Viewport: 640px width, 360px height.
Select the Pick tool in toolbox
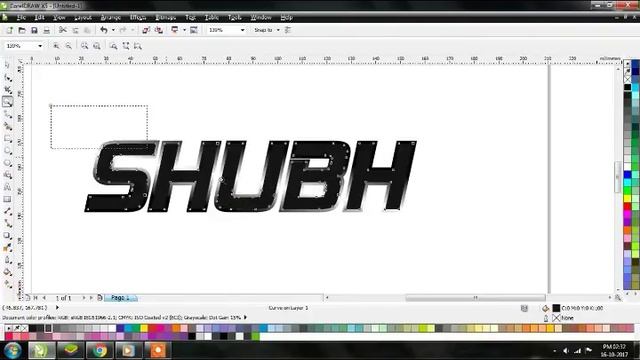[7, 65]
